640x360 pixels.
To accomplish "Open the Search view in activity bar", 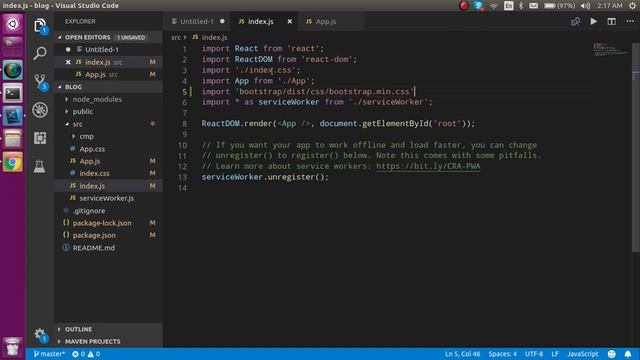I will [x=40, y=53].
